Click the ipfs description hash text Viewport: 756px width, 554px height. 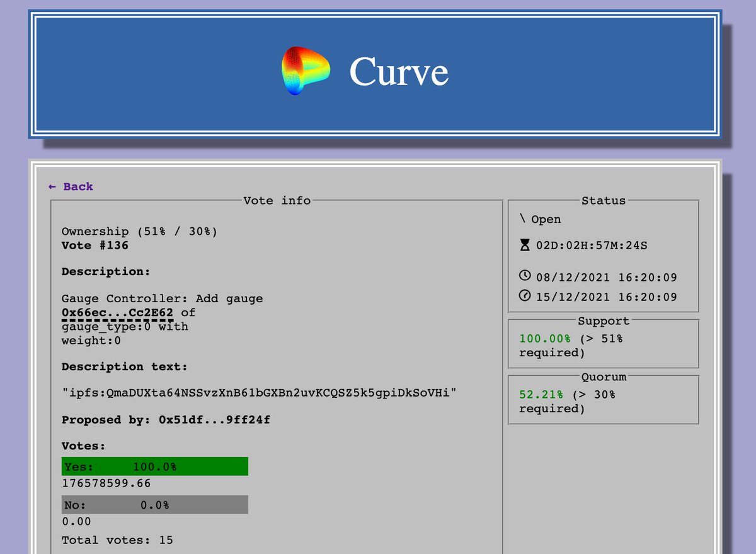click(x=259, y=393)
